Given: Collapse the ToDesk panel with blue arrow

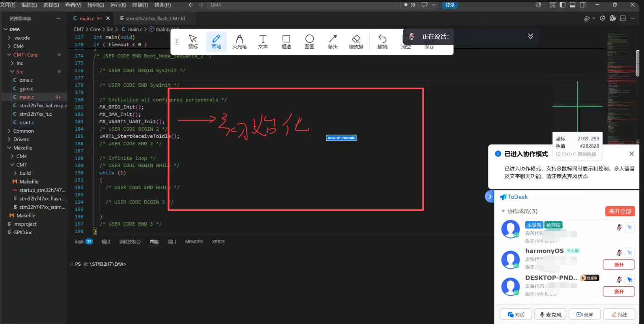Looking at the screenshot, I should tap(489, 197).
